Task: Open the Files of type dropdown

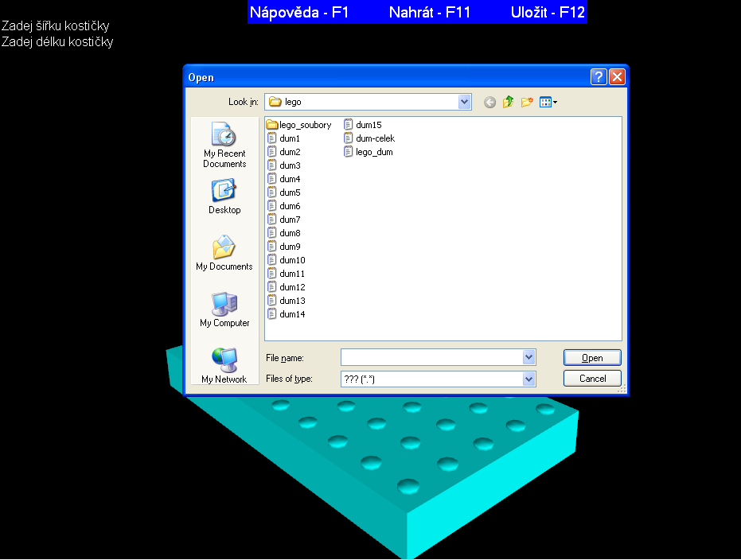Action: pyautogui.click(x=529, y=379)
